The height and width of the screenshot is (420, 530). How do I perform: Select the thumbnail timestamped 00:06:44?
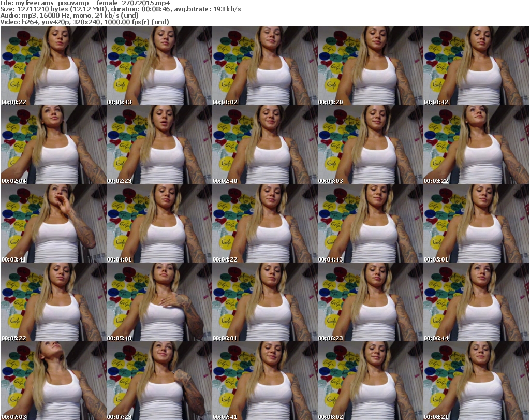click(x=476, y=302)
